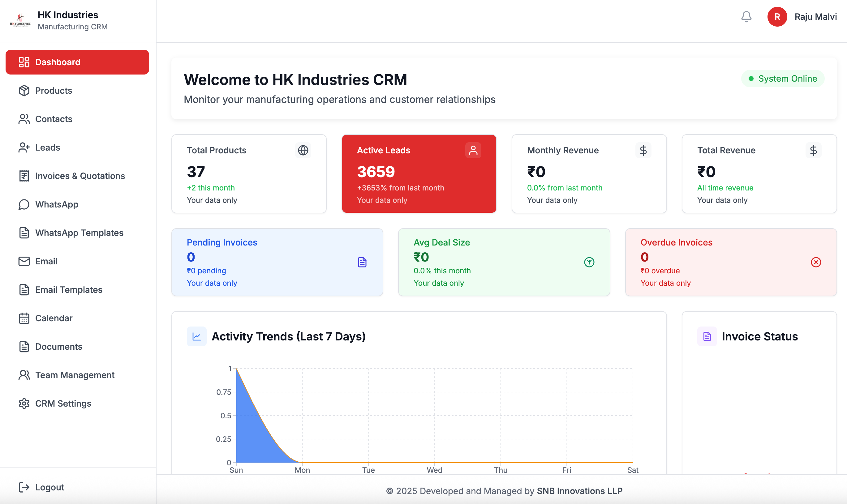Click the Email envelope icon in sidebar
Viewport: 847px width, 504px height.
point(24,261)
